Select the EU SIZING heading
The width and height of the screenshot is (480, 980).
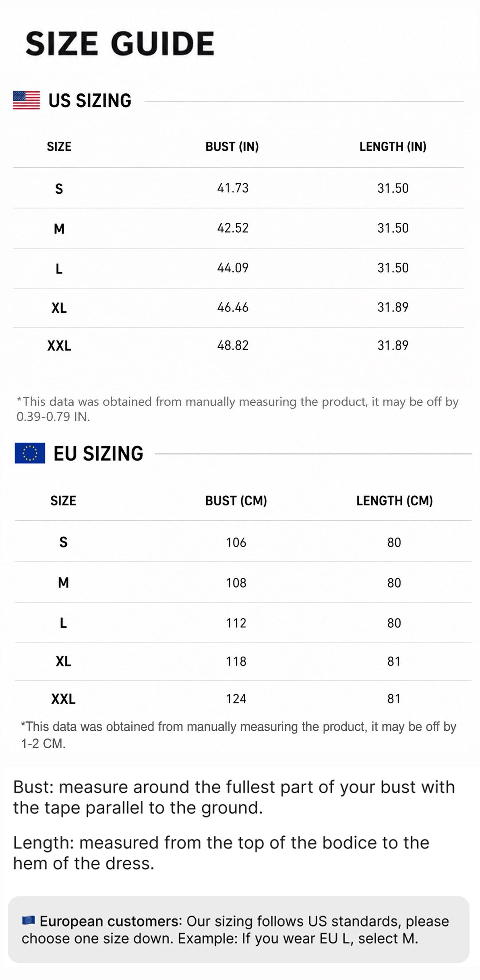(x=99, y=454)
